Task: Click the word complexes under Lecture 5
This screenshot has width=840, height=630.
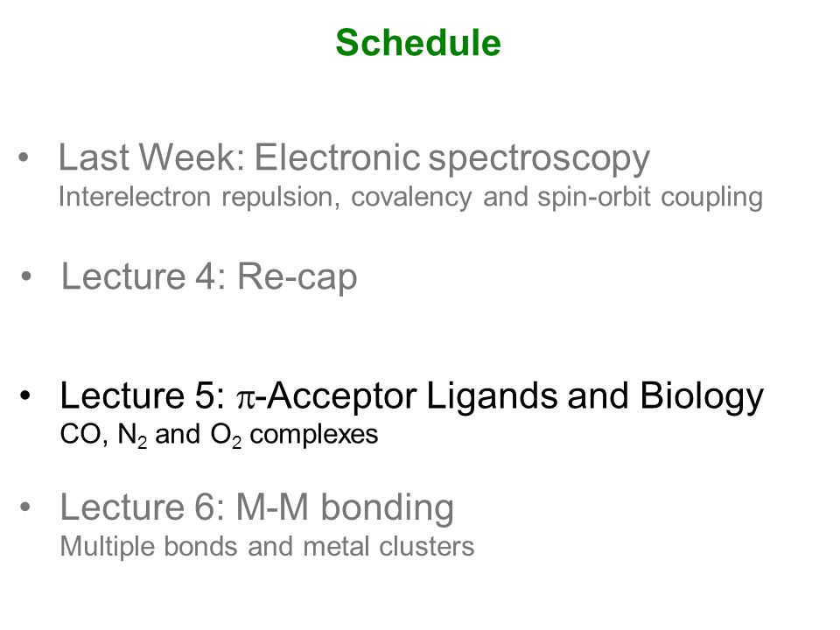Action: point(314,436)
